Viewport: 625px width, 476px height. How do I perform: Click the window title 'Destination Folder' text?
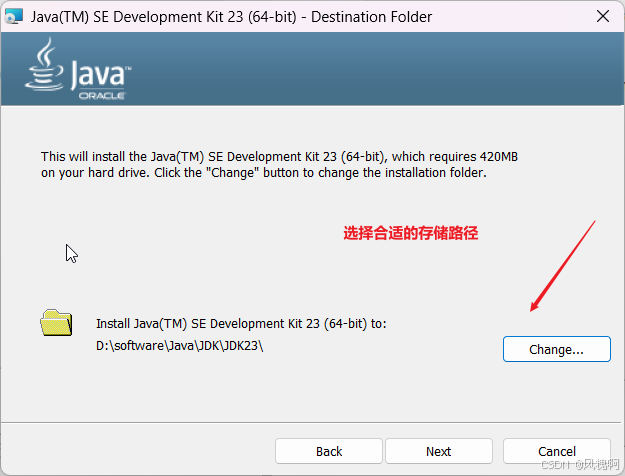(371, 17)
